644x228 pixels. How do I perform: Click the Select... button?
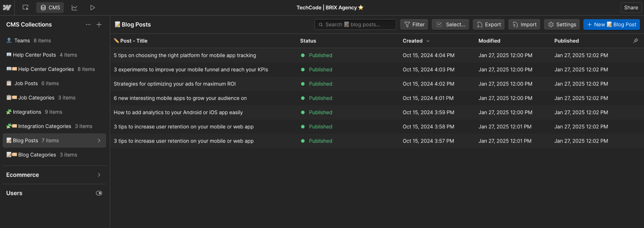point(450,24)
